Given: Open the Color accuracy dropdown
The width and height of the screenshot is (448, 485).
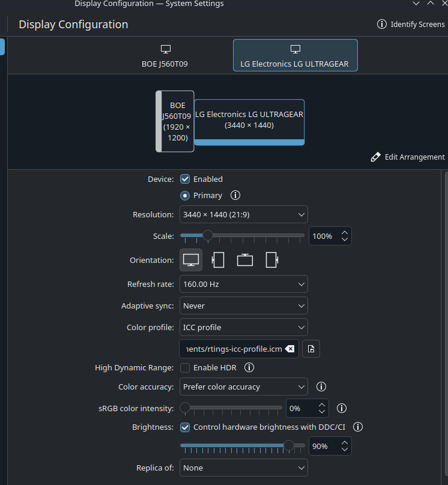Looking at the screenshot, I should 244,387.
